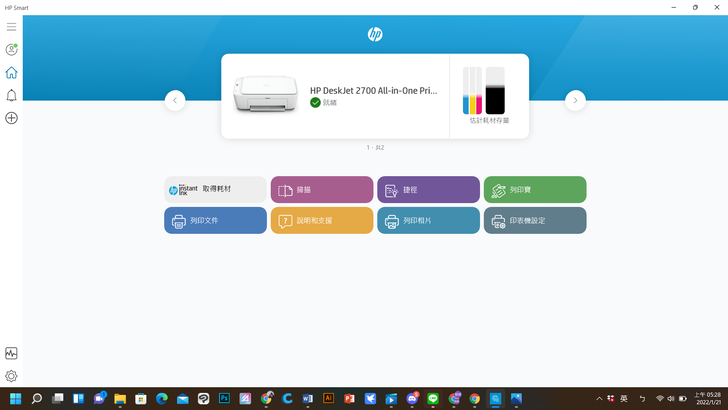
Task: Minimize the HP Smart window
Action: (674, 7)
